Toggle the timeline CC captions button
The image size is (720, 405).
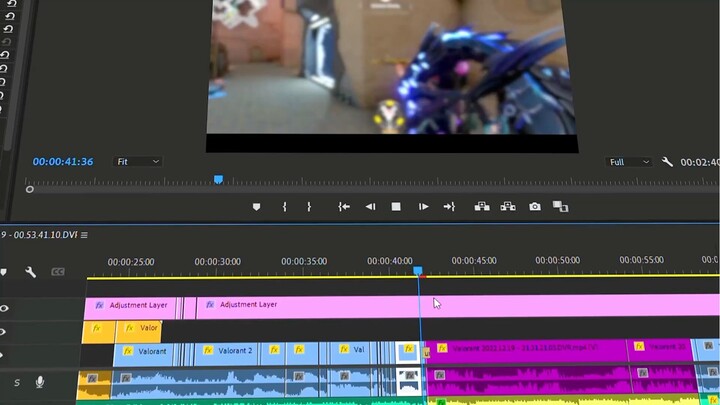[58, 272]
